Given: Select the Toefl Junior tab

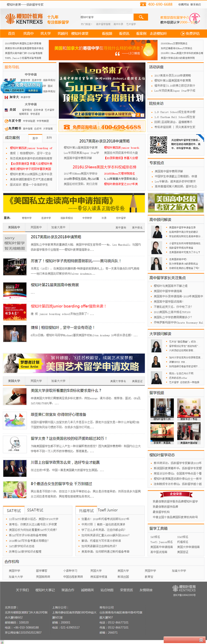Looking at the screenshot, I should (108, 510).
